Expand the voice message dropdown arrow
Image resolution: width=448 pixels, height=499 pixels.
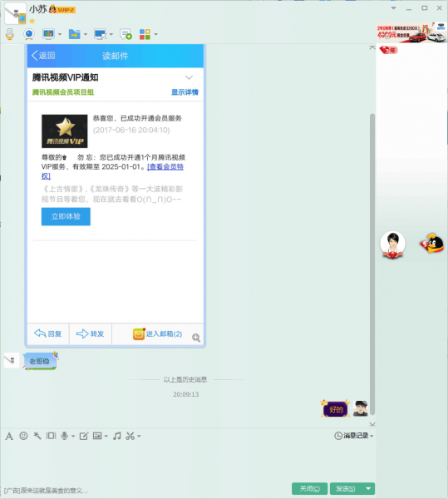[x=73, y=436]
